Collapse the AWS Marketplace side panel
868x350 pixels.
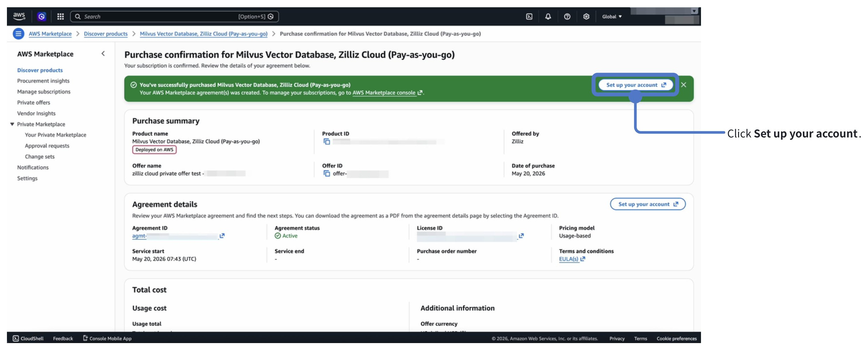pos(103,54)
